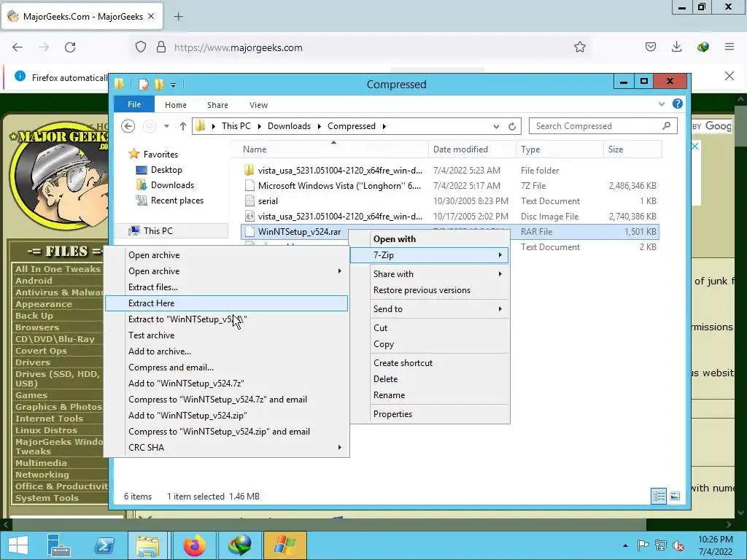Select the vista_usa_5231 file folder row
This screenshot has width=747, height=560.
449,171
